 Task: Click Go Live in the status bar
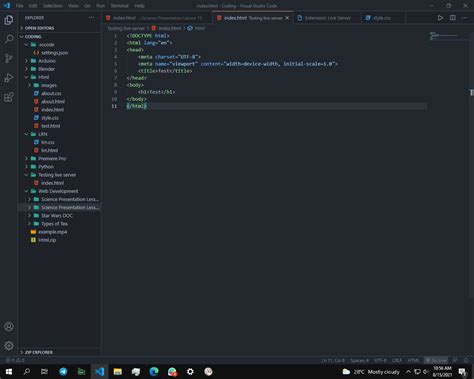coord(436,360)
